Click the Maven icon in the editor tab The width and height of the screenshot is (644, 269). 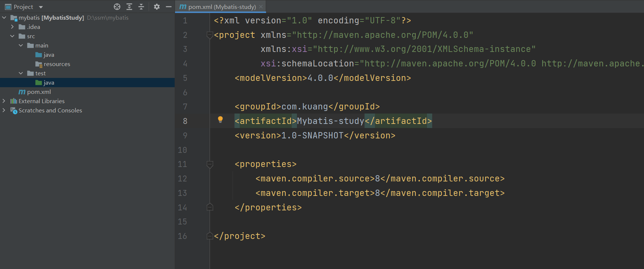click(x=183, y=7)
